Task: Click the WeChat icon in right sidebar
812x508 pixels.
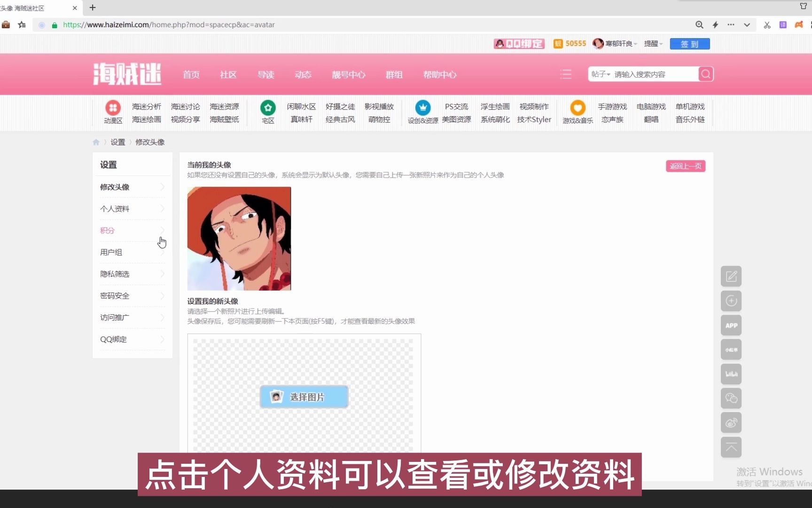Action: pyautogui.click(x=731, y=398)
